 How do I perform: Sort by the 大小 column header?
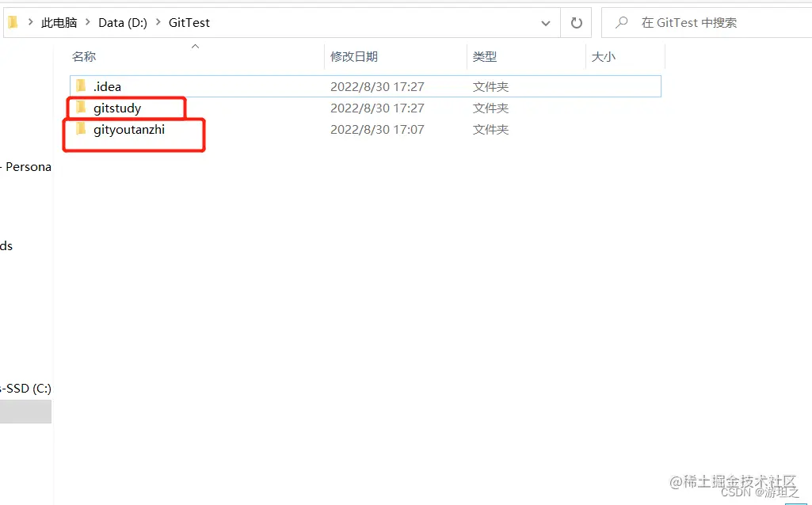tap(604, 56)
